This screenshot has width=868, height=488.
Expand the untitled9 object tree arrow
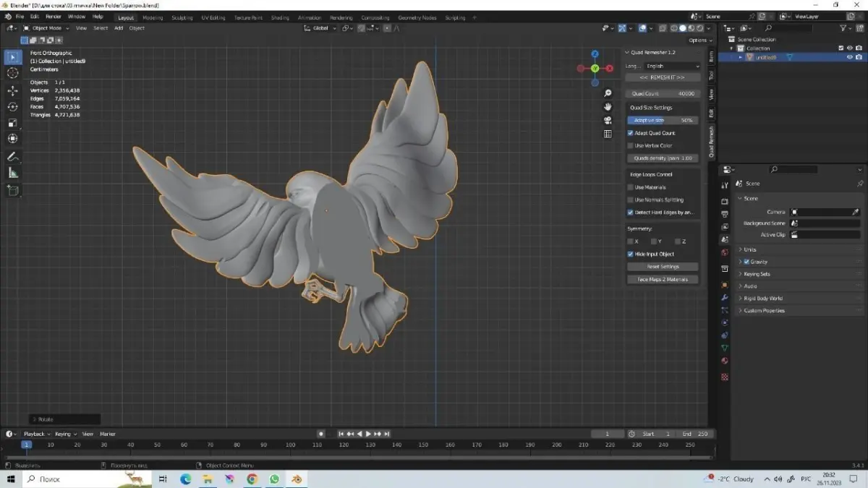[x=741, y=57]
